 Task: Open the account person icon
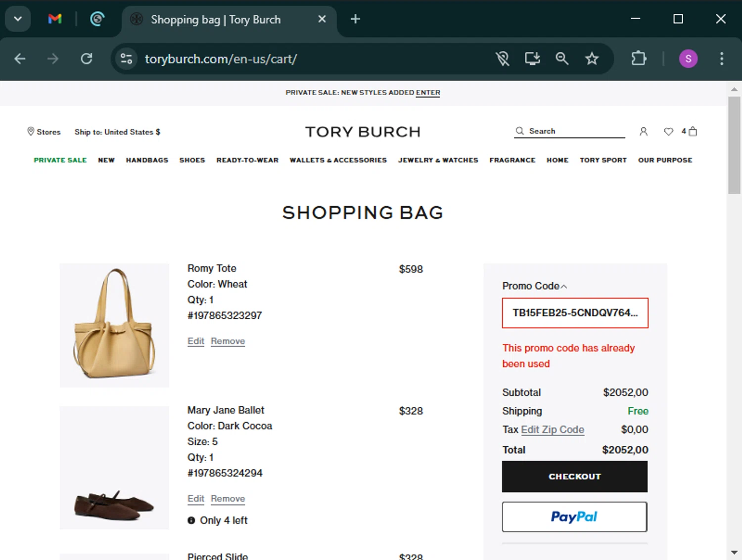pos(644,131)
